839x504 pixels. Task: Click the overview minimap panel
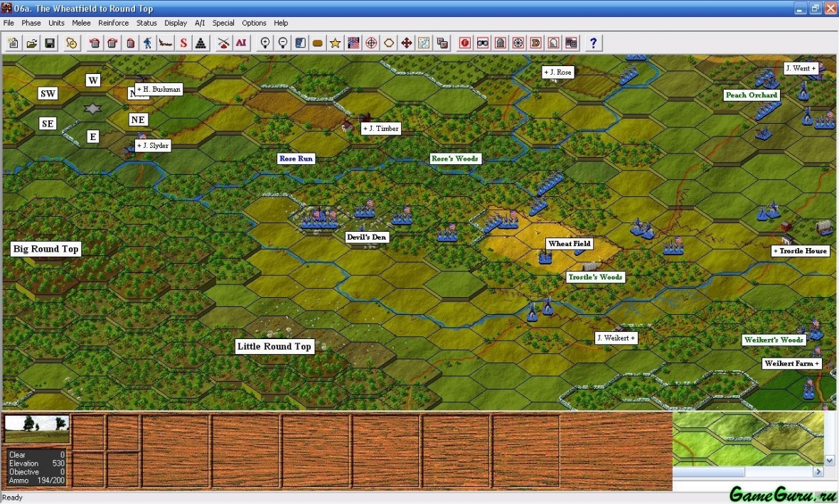click(748, 439)
